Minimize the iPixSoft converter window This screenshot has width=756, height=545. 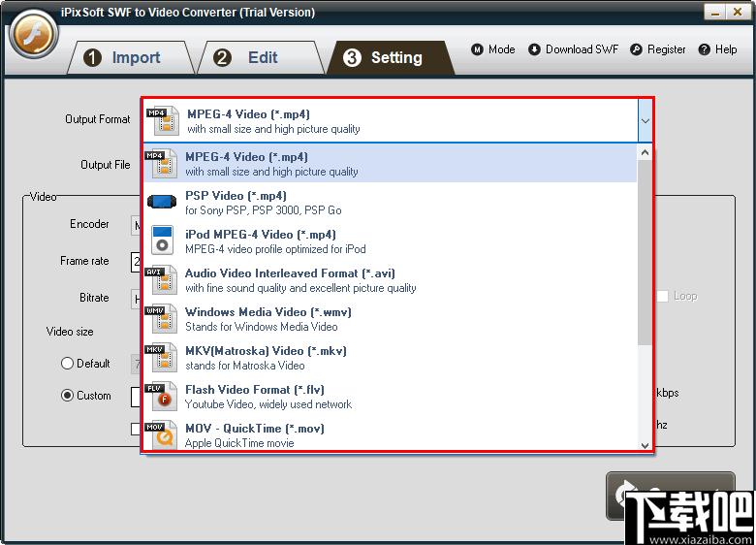click(715, 12)
